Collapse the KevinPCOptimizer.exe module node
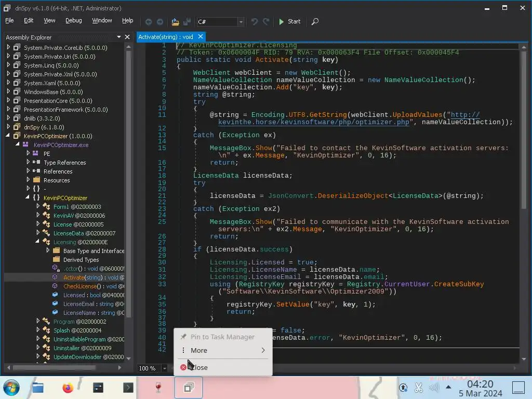The image size is (532, 399). coord(17,144)
